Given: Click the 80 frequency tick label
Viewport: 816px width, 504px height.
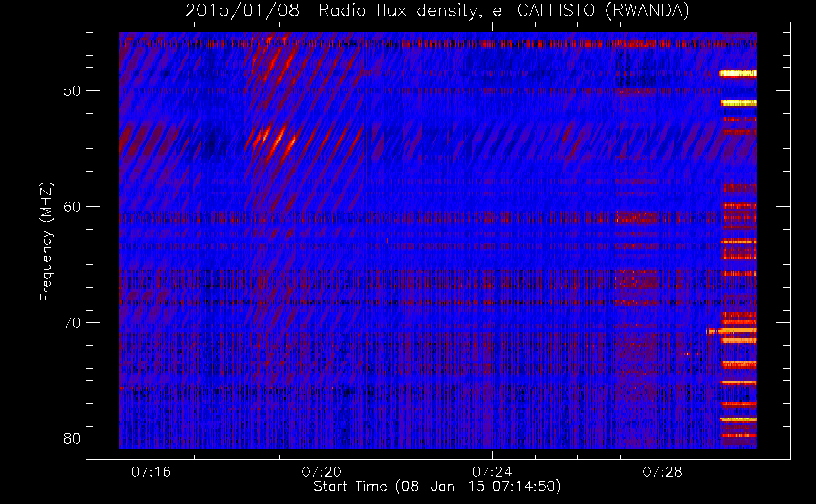Looking at the screenshot, I should point(72,438).
